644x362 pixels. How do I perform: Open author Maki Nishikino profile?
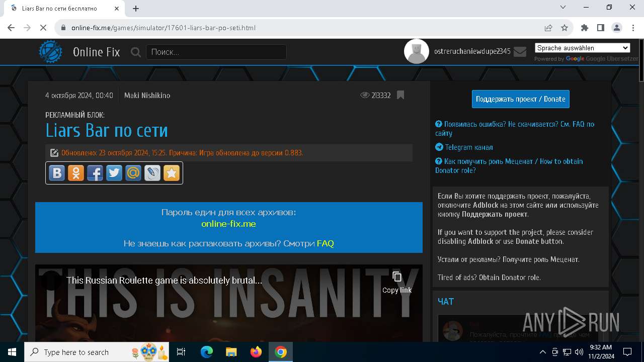[147, 95]
